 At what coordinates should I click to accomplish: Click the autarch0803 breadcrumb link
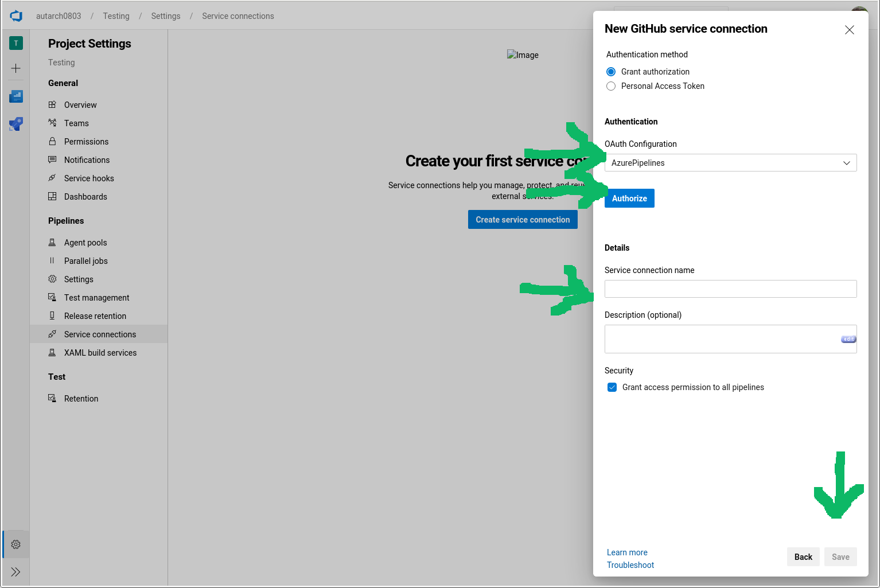[x=59, y=16]
